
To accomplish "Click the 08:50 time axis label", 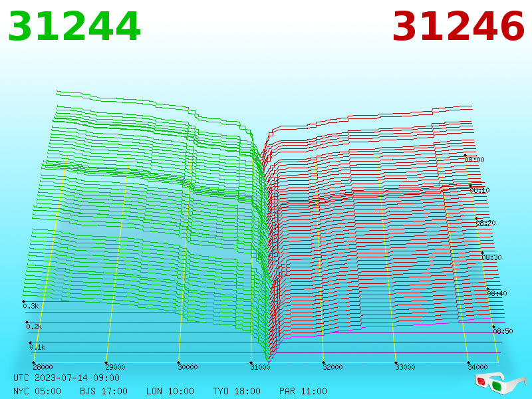I will tap(503, 331).
